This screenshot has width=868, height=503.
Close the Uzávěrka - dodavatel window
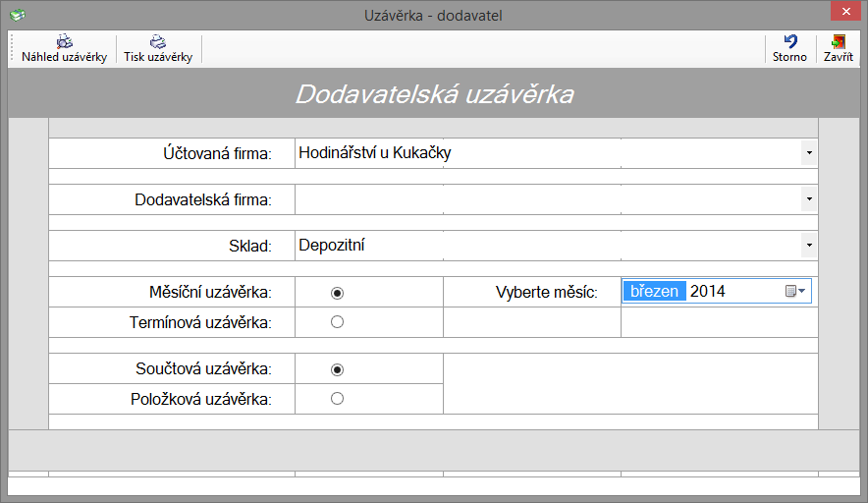[845, 11]
